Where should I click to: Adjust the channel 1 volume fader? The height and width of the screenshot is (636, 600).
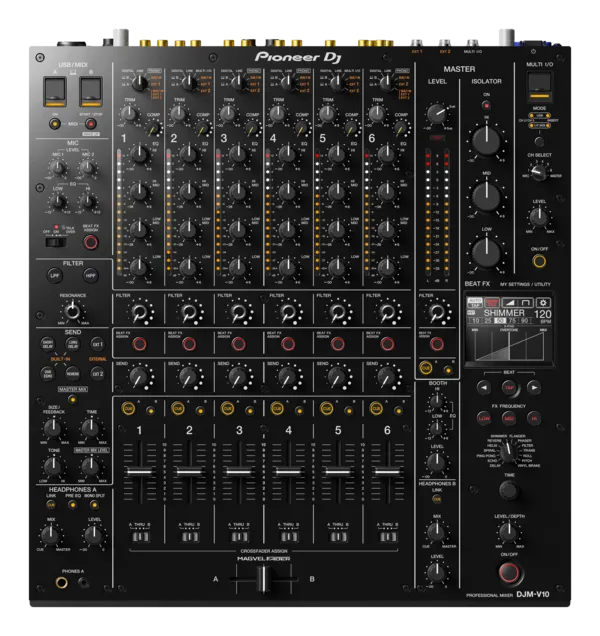coord(140,472)
